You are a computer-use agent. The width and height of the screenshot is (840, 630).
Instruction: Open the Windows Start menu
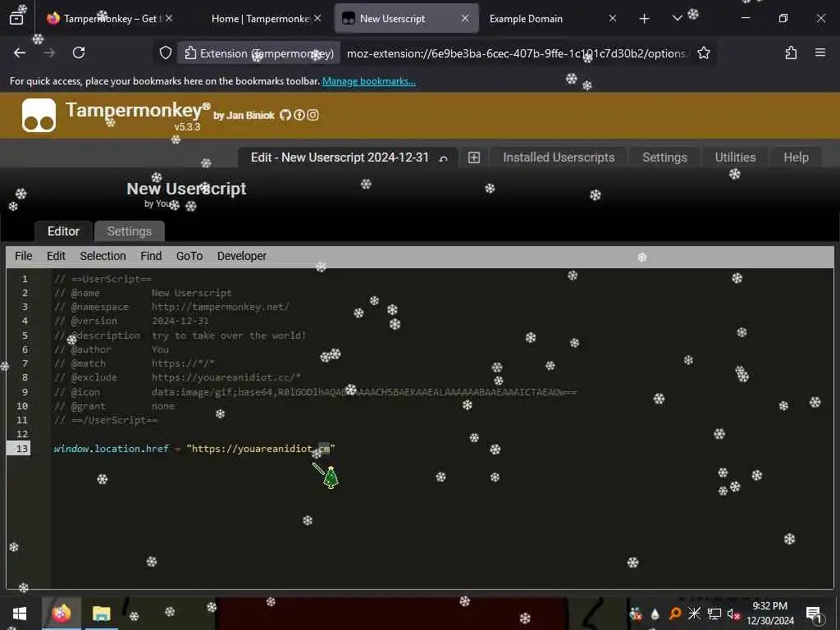[20, 614]
